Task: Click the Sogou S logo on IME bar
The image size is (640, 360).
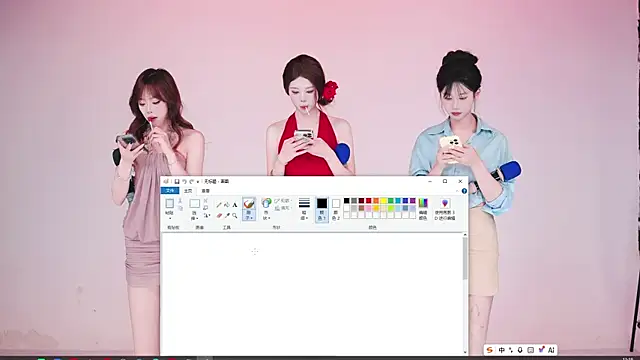Action: coord(490,350)
